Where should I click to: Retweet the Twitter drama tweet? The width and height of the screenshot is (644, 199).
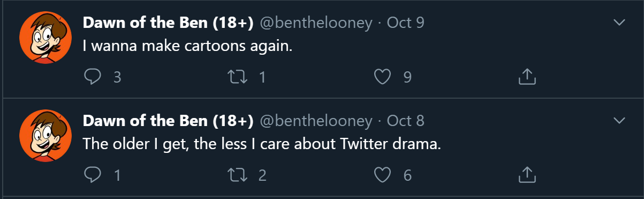(237, 175)
